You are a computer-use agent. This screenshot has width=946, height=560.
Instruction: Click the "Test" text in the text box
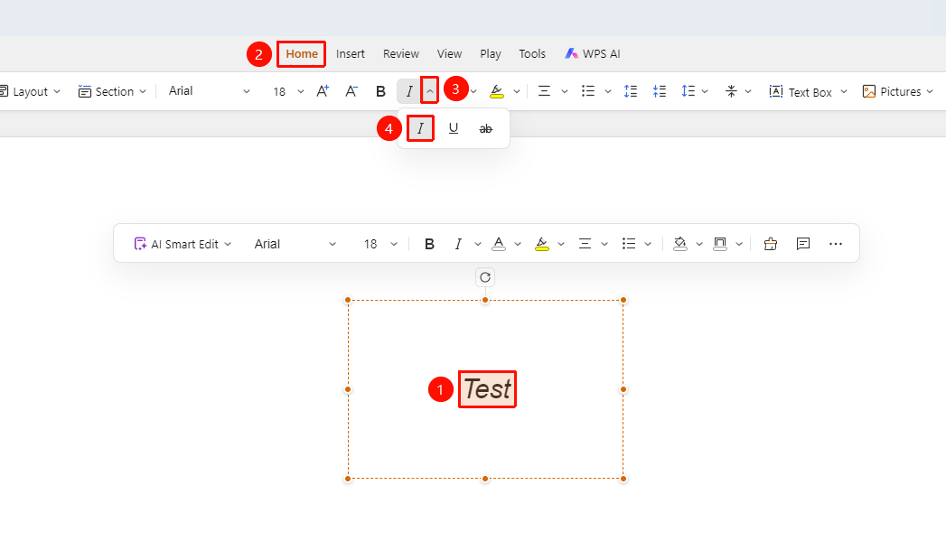[488, 389]
